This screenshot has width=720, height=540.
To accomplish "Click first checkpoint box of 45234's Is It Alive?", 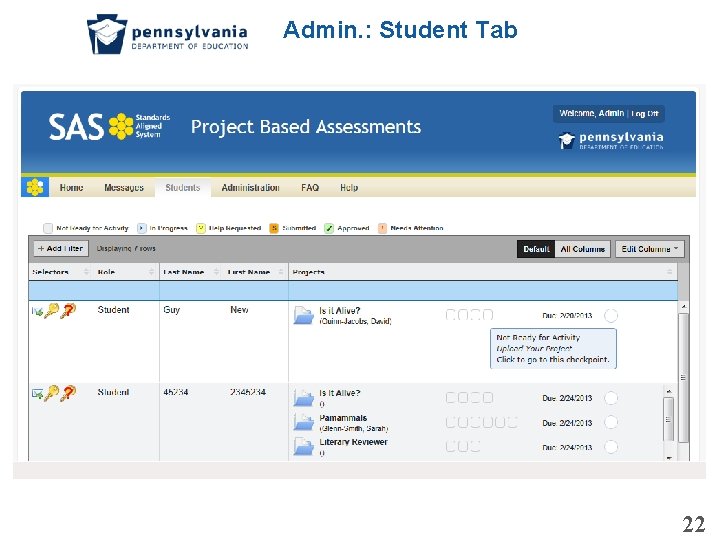I will point(451,398).
